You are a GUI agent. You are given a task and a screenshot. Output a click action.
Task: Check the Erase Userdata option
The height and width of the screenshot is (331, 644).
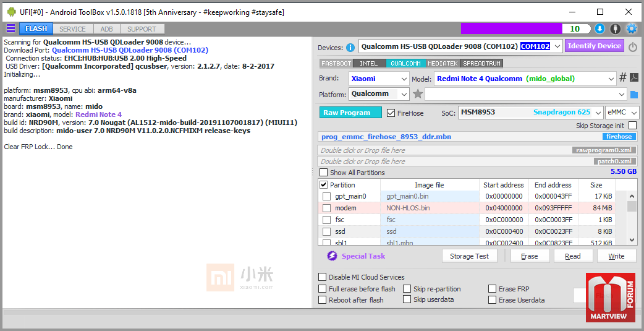(492, 299)
